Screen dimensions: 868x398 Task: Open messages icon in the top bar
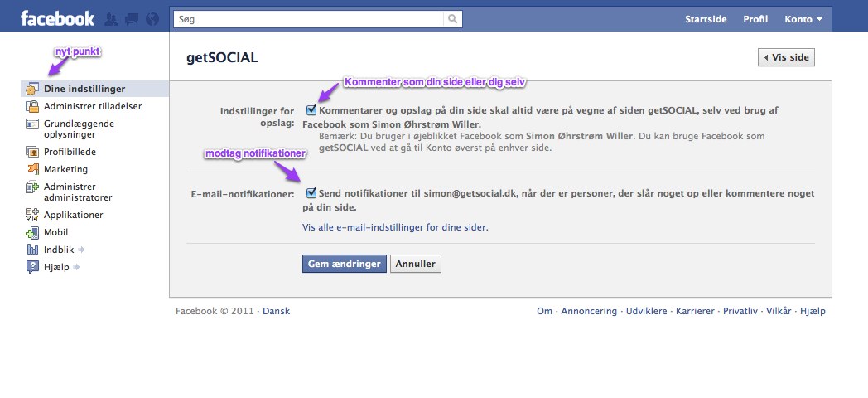[132, 19]
